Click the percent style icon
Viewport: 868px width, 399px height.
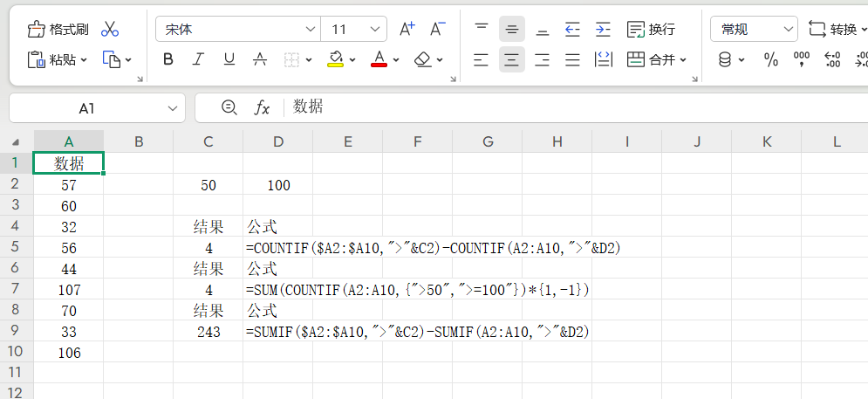771,59
